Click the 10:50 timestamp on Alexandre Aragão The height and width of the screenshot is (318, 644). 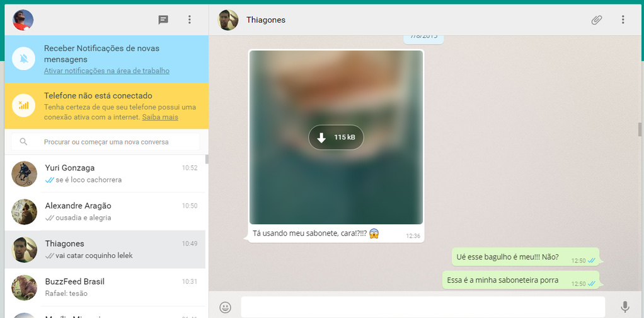pos(190,206)
